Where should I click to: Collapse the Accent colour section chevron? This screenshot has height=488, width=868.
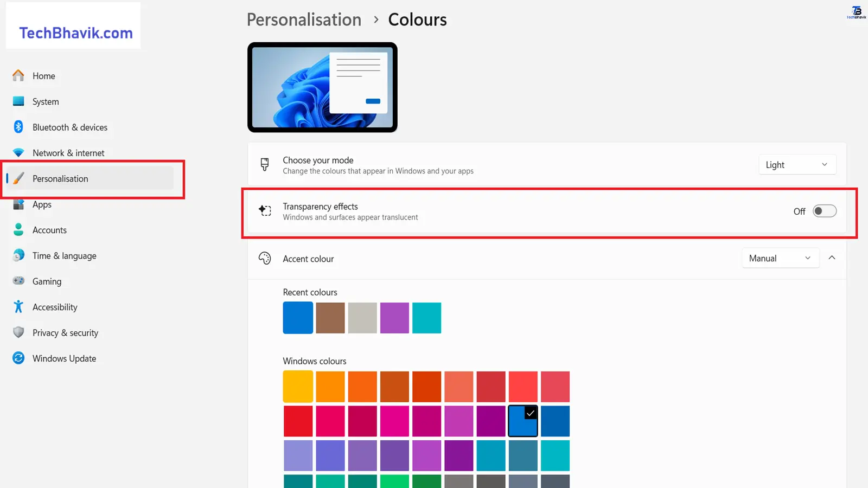pos(832,258)
